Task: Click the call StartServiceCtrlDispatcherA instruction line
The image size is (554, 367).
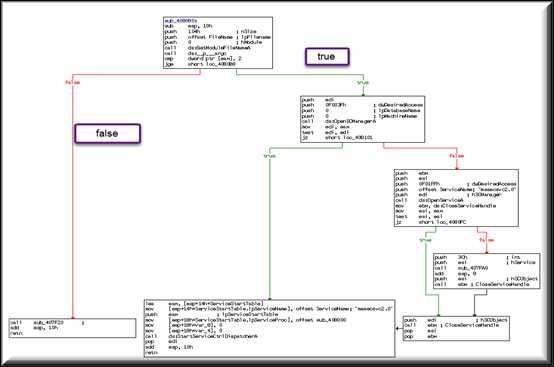Action: [201, 336]
